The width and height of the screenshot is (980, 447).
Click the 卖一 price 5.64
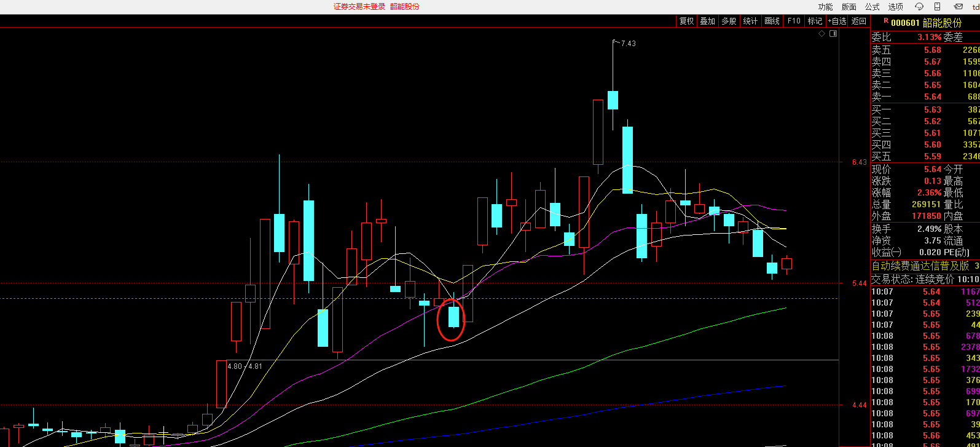click(x=933, y=97)
